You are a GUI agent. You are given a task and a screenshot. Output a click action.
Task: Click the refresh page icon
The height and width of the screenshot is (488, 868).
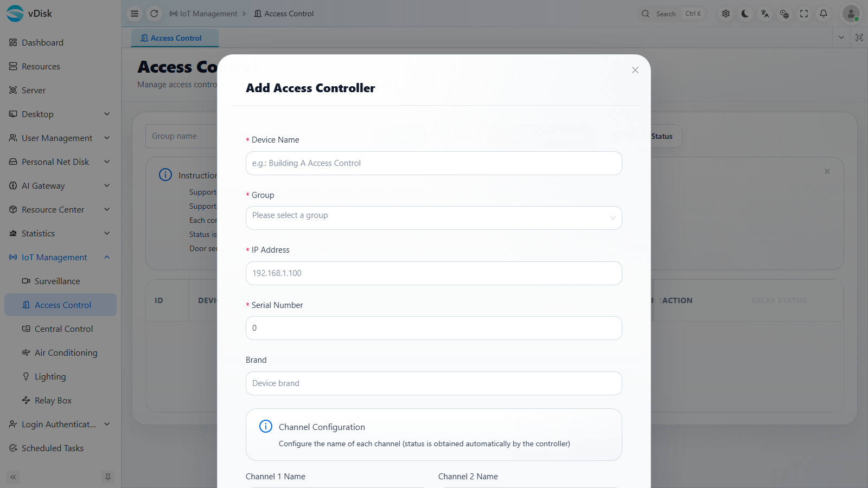(154, 14)
